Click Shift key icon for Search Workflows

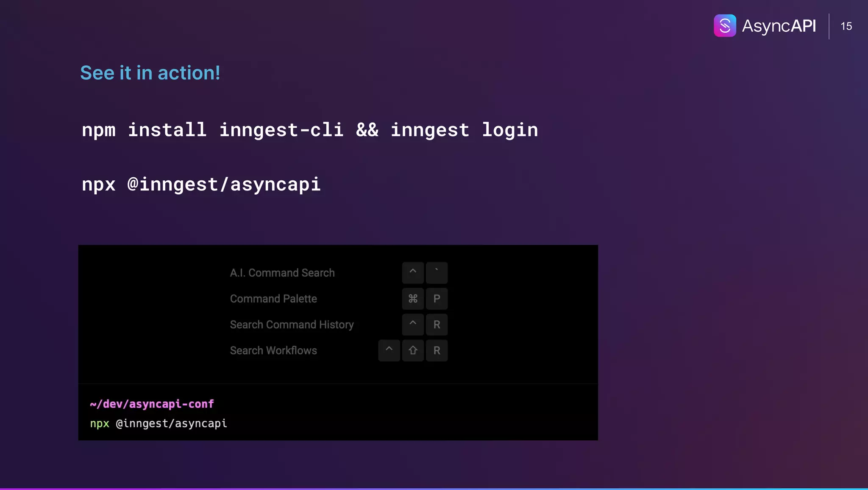coord(413,350)
